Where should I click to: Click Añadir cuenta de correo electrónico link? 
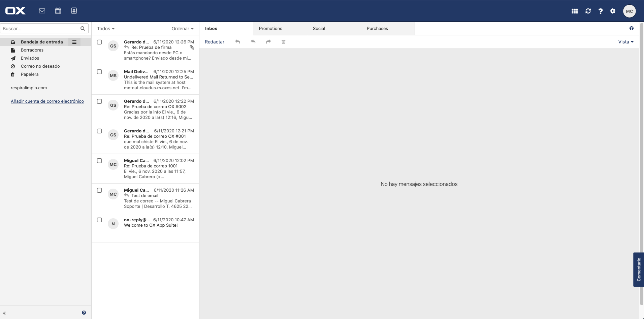pyautogui.click(x=47, y=101)
